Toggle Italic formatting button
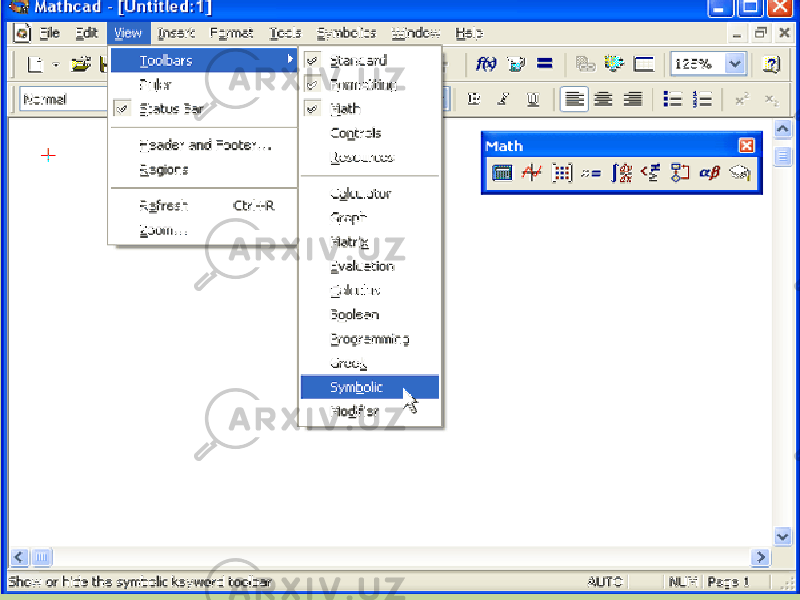The height and width of the screenshot is (600, 800). pos(504,99)
